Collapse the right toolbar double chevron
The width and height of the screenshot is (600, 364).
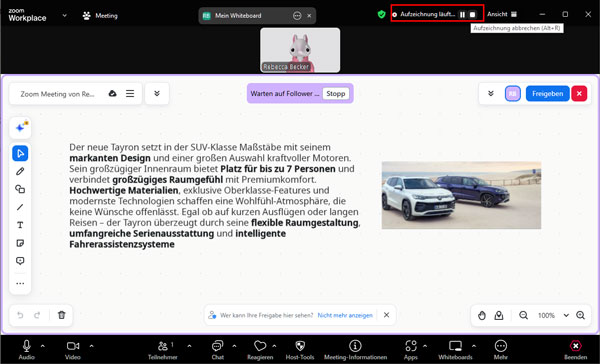(x=491, y=93)
